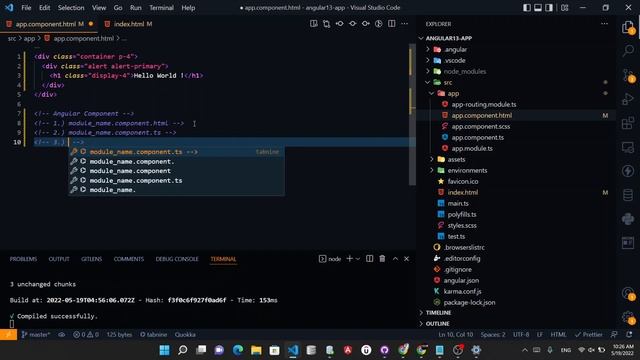640x360 pixels.
Task: Open the Extensions view
Action: click(628, 123)
